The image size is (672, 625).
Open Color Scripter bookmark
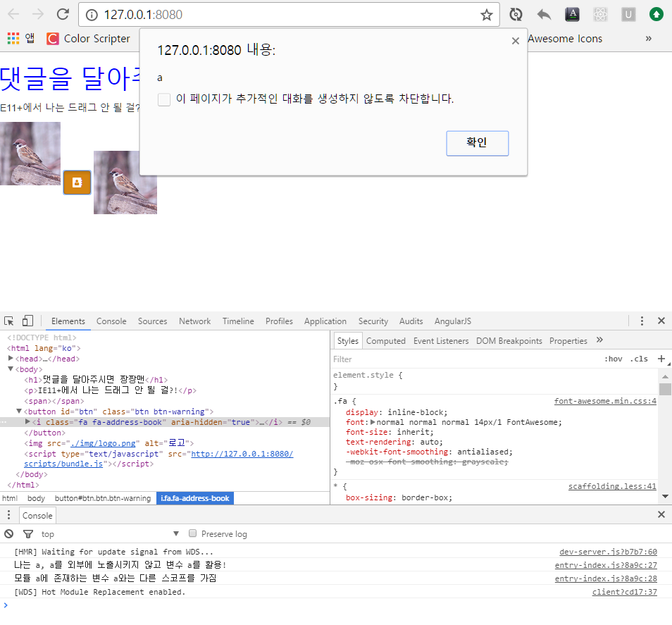tap(88, 39)
